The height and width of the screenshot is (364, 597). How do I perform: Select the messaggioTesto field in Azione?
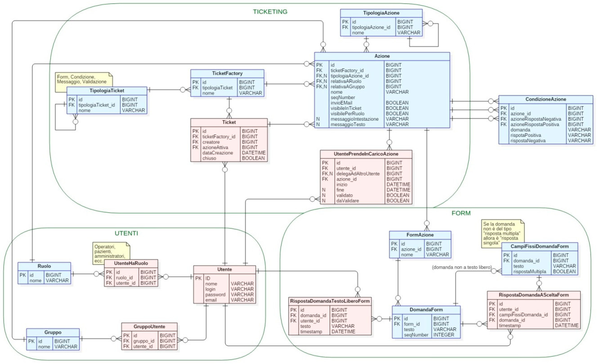point(348,125)
